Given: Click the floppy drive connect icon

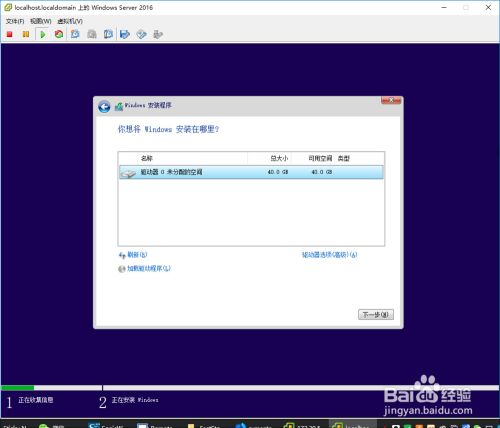Looking at the screenshot, I should pos(125,34).
